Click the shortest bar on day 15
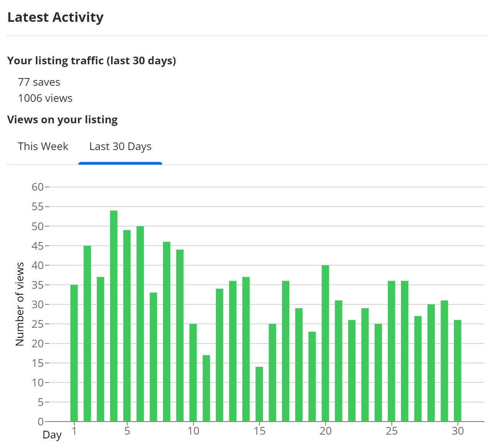Image resolution: width=494 pixels, height=448 pixels. click(259, 394)
